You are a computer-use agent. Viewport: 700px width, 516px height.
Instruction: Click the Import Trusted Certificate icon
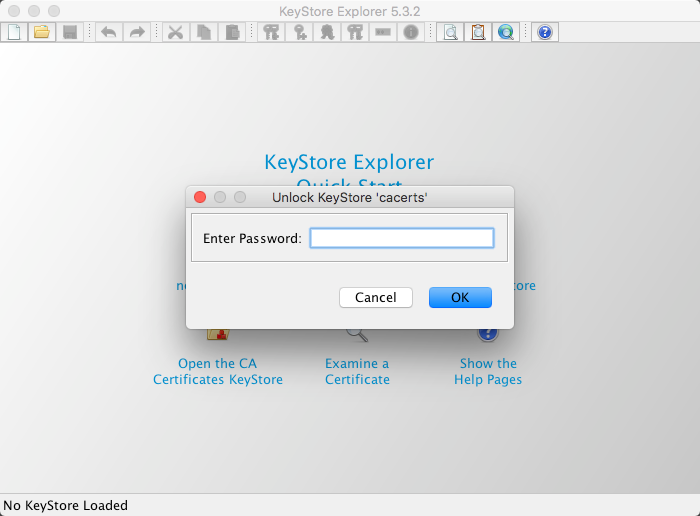coord(327,32)
